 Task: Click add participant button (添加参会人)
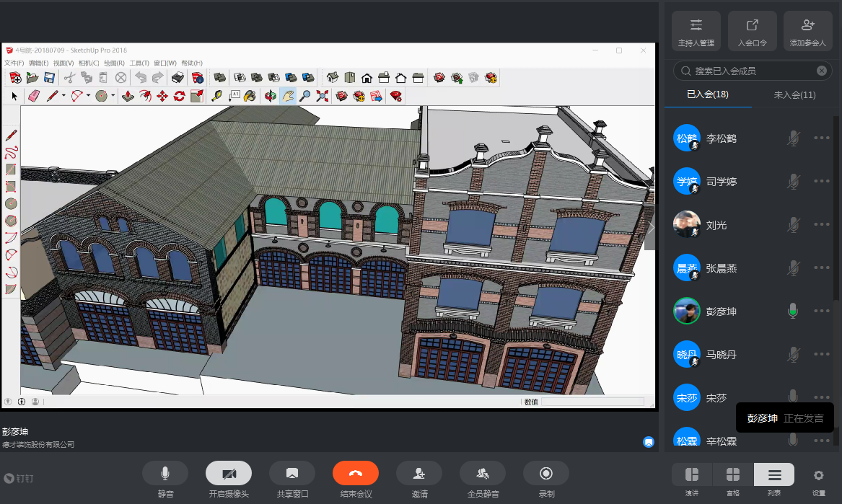[x=808, y=30]
